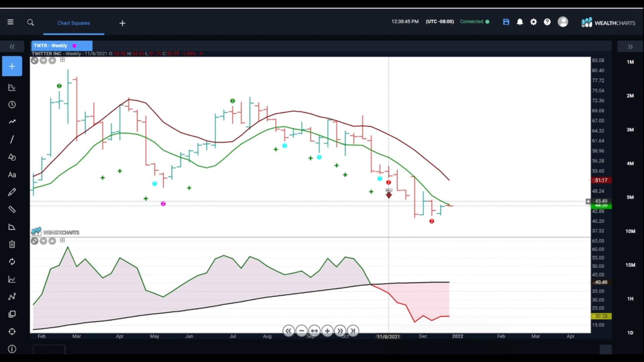This screenshot has height=362, width=644.
Task: Zoom out the chart with the minus button
Action: (302, 331)
